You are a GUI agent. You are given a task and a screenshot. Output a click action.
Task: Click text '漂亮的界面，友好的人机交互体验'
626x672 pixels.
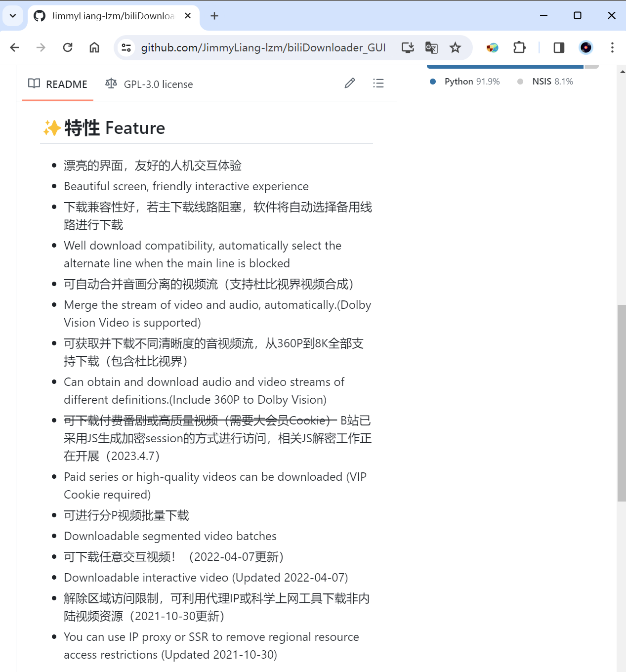pyautogui.click(x=153, y=166)
